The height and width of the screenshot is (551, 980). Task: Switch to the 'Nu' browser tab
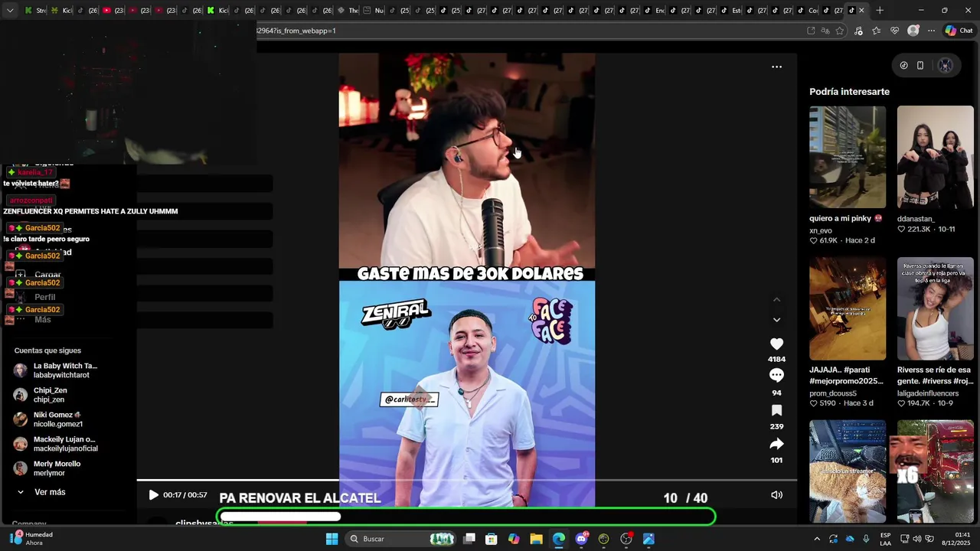374,10
